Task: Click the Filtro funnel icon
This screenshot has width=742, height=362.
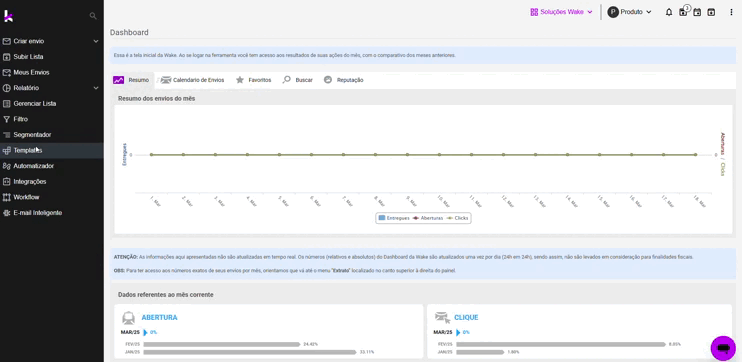Action: click(6, 119)
